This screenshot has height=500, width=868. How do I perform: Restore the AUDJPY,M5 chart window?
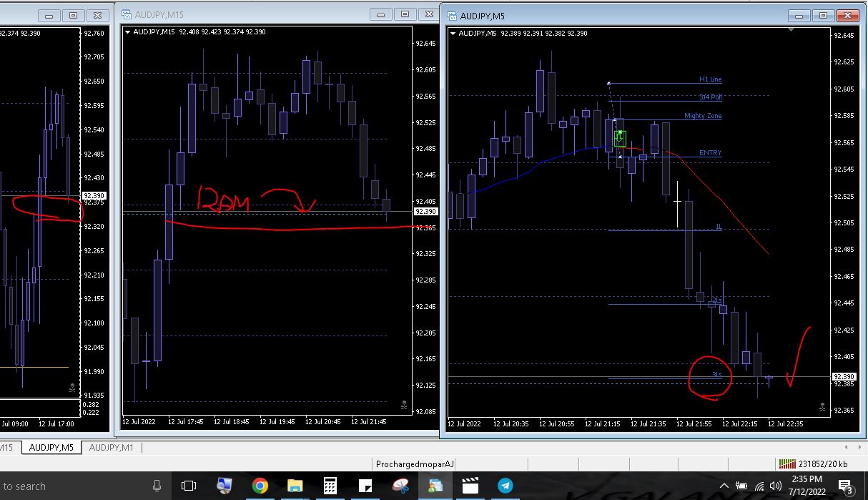point(822,15)
